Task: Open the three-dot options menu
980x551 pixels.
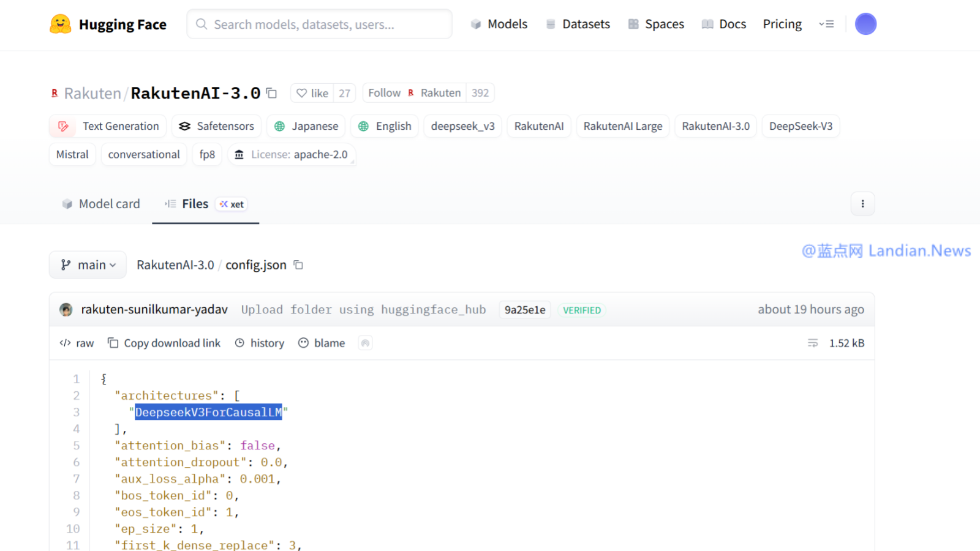Action: point(862,204)
